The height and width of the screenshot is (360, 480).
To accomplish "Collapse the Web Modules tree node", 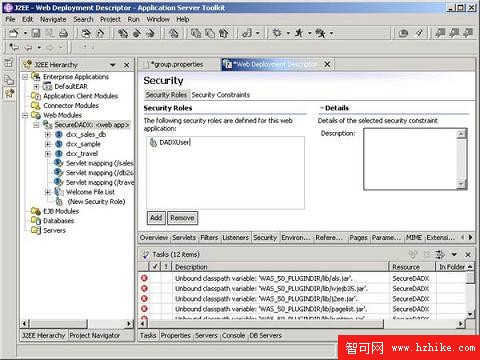I will coord(25,115).
